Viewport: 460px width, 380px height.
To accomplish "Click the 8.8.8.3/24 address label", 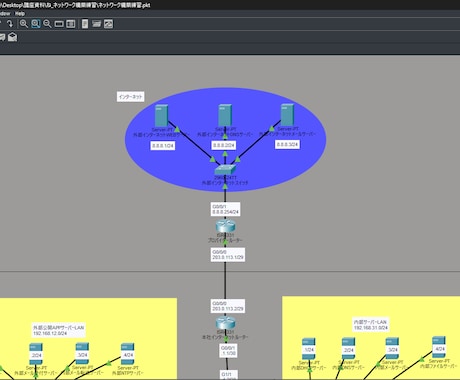I will pyautogui.click(x=287, y=144).
